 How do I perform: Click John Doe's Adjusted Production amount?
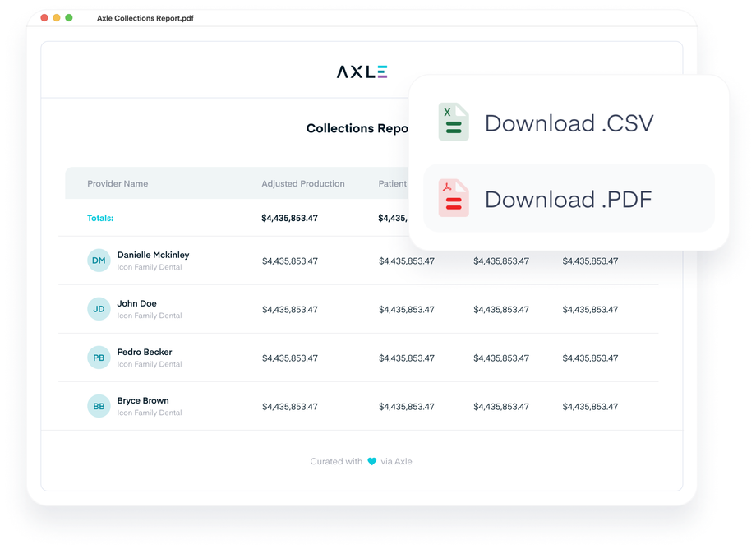(x=290, y=310)
